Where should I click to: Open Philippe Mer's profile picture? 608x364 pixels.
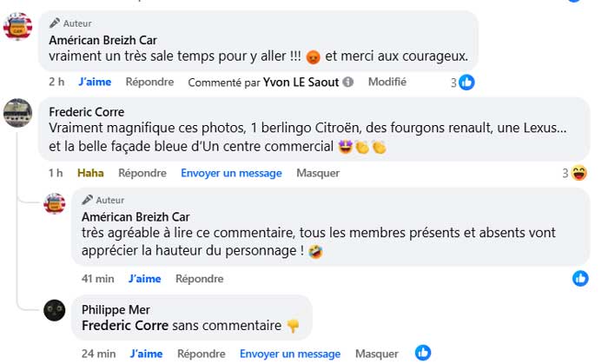pos(55,310)
